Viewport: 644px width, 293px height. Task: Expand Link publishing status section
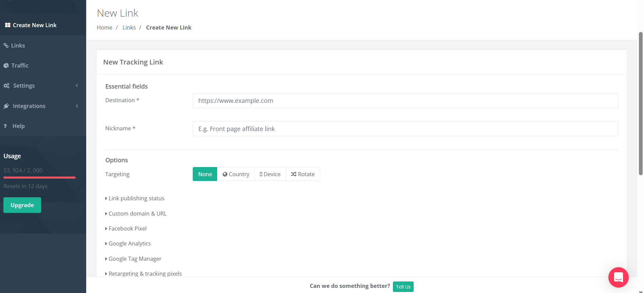(x=136, y=198)
